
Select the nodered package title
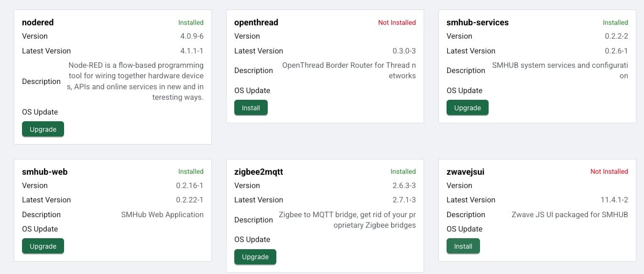pos(38,22)
